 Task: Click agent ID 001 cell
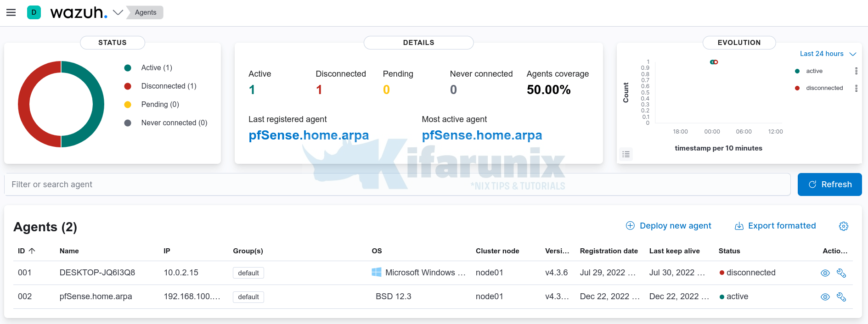tap(25, 273)
